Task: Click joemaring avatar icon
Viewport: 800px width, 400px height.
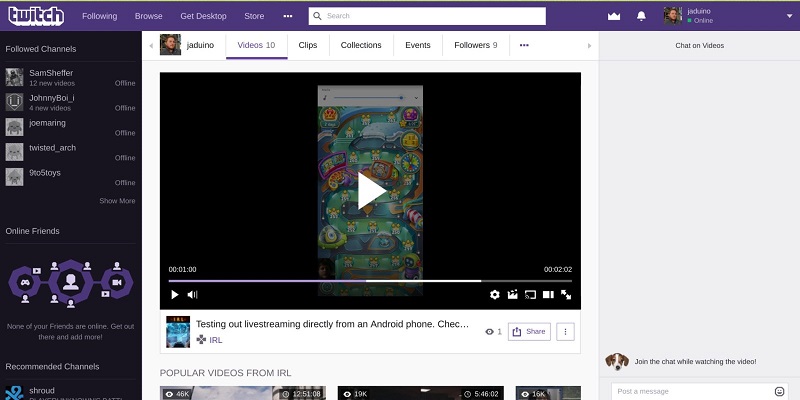Action: [x=14, y=127]
